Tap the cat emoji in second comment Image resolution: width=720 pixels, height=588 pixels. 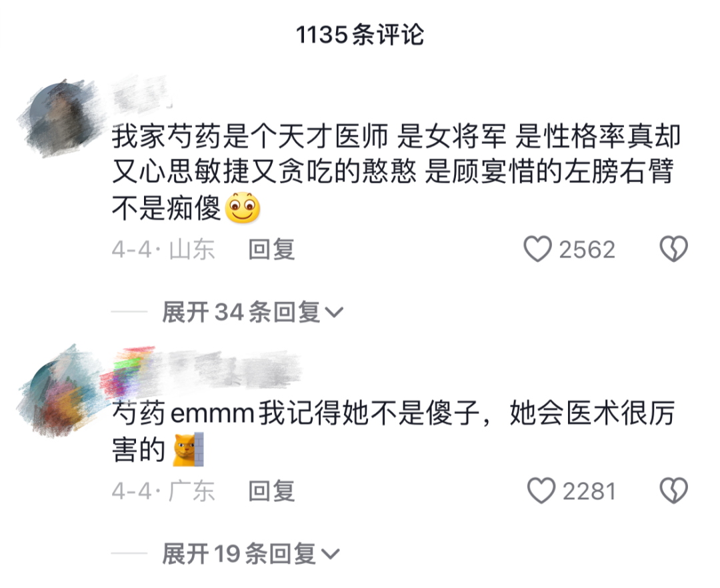(x=188, y=449)
